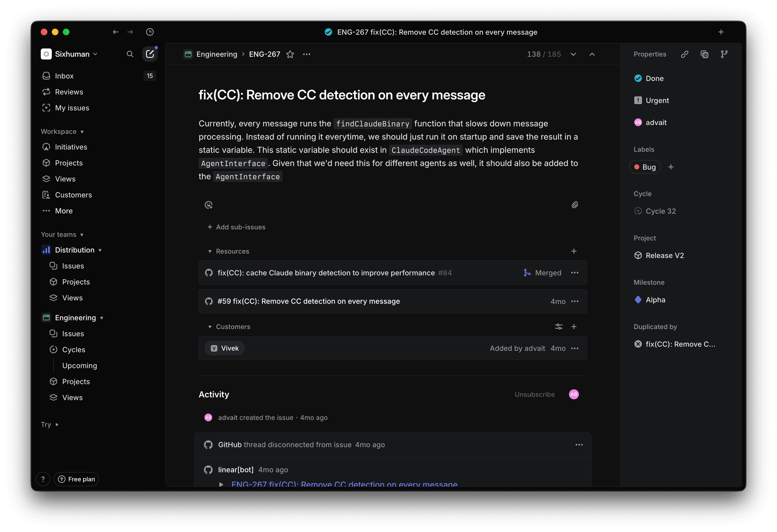Open Cycle 32 property
The width and height of the screenshot is (777, 532).
pos(655,211)
